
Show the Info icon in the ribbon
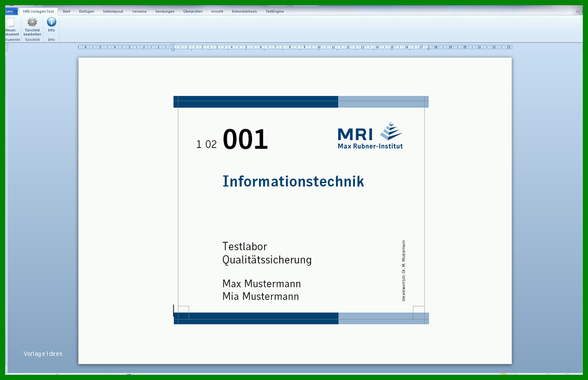[x=51, y=22]
